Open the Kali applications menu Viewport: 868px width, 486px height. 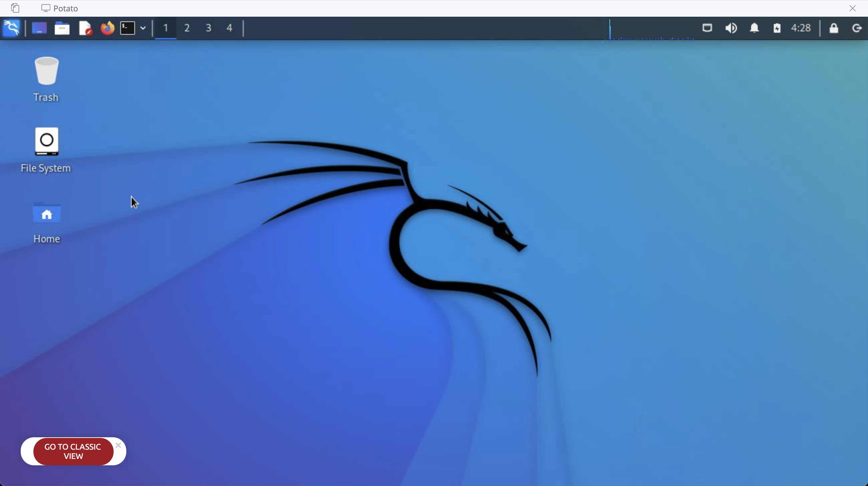(x=11, y=28)
